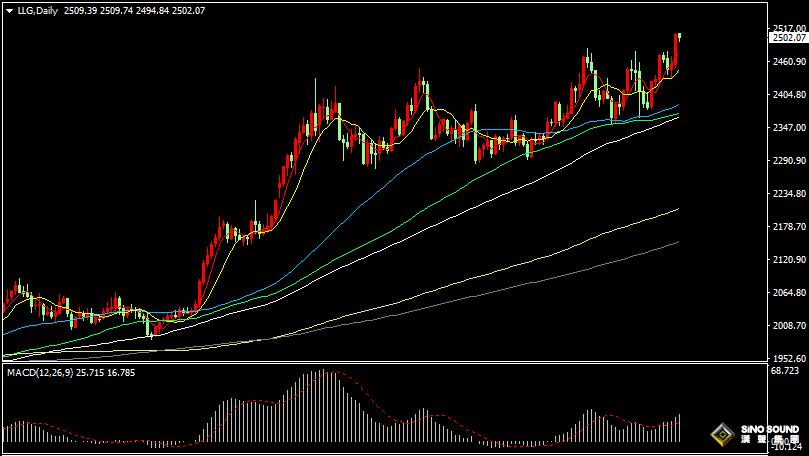Select the blue moving average line end
The image size is (809, 456).
point(677,105)
